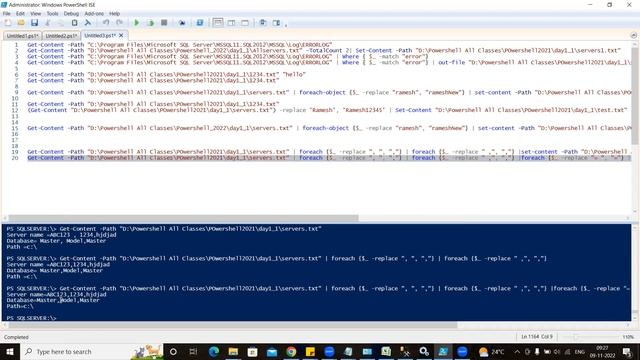
Task: Click line number 15 in the gutter
Action: pos(15,128)
